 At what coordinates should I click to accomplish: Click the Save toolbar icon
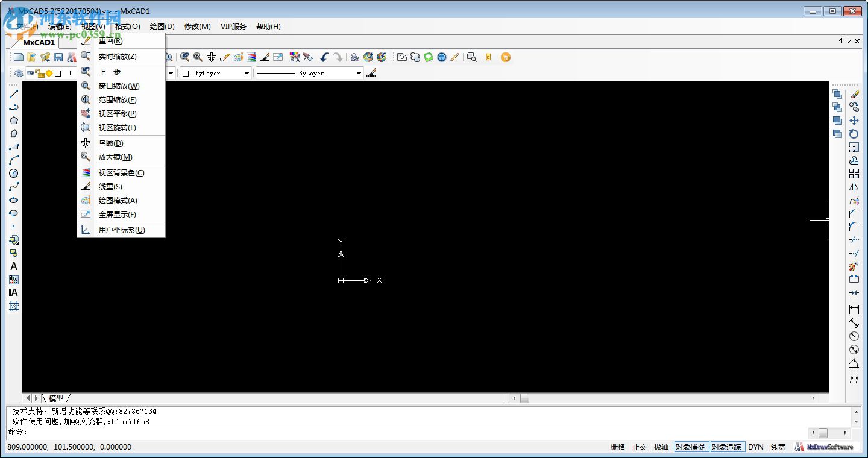[58, 57]
